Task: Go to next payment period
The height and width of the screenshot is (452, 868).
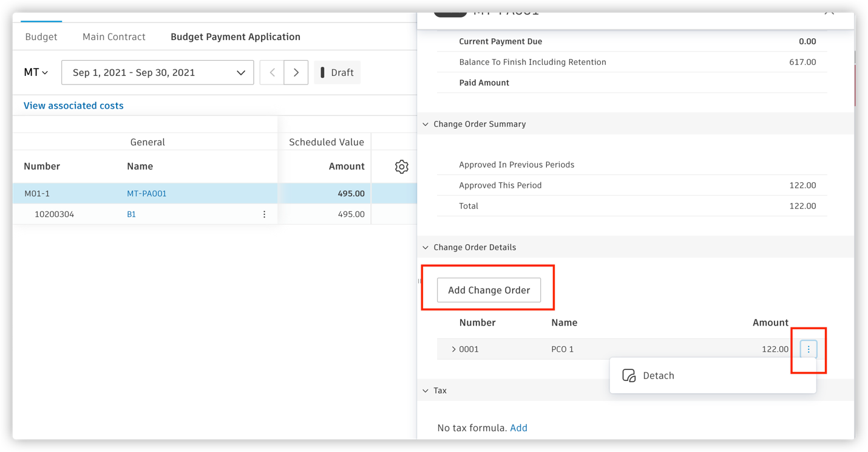Action: coord(296,72)
